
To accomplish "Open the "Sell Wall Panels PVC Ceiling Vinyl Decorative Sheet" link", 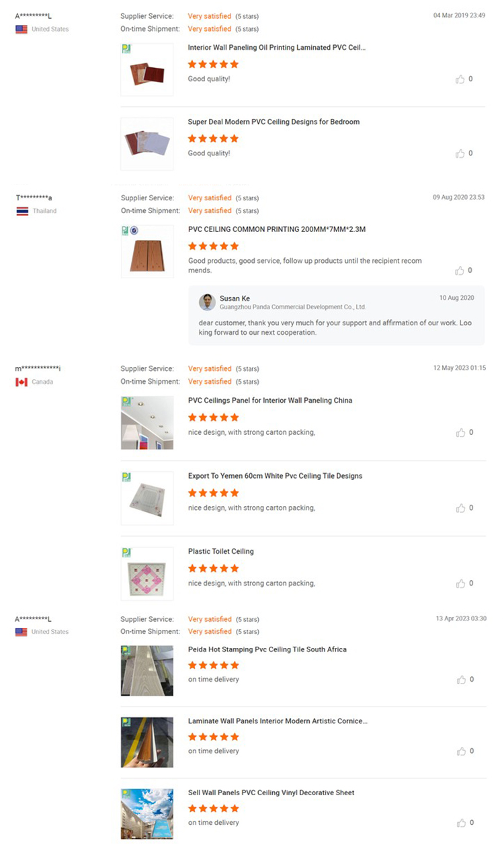I will [270, 793].
